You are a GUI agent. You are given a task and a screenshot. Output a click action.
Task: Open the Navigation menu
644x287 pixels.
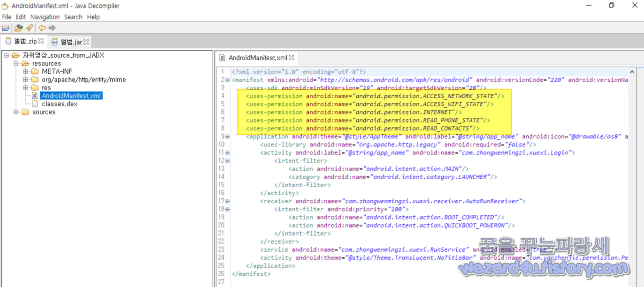(x=45, y=17)
